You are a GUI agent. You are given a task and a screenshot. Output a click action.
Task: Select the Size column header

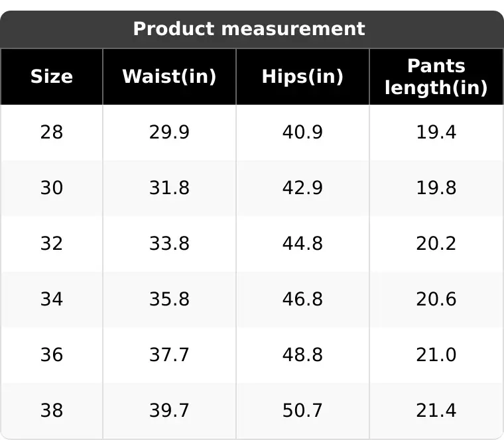point(52,77)
